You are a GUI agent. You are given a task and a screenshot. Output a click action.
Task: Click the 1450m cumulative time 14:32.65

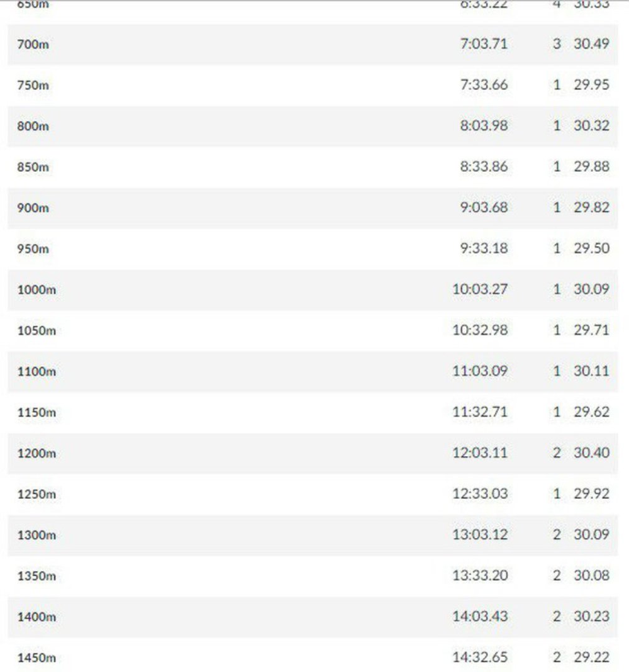tap(480, 657)
